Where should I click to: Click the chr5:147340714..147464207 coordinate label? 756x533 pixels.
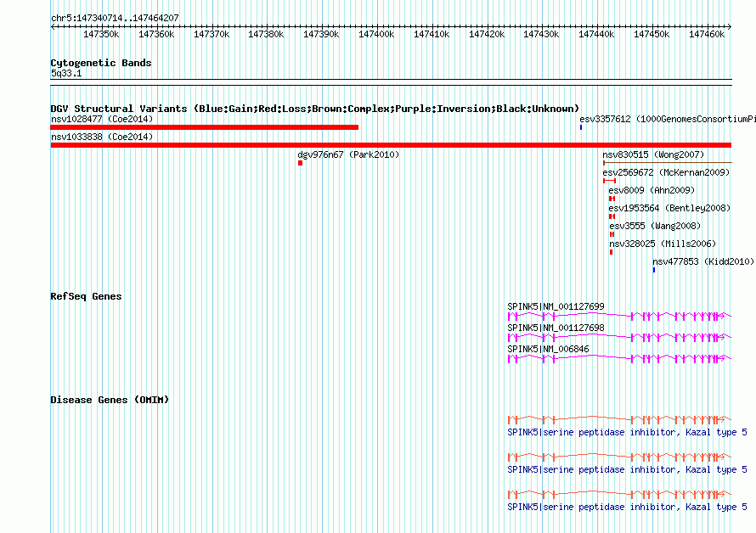115,18
